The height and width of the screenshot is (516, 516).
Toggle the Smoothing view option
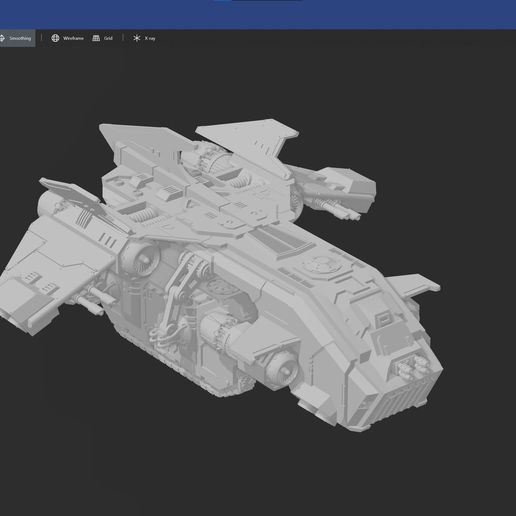pos(17,38)
